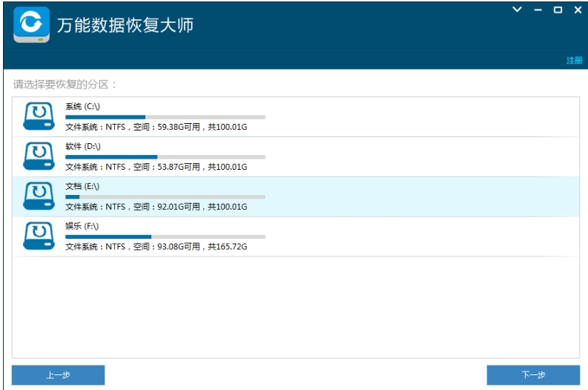Click text showing 53.87G可用
Screen dimensions: 588x390
(x=179, y=167)
